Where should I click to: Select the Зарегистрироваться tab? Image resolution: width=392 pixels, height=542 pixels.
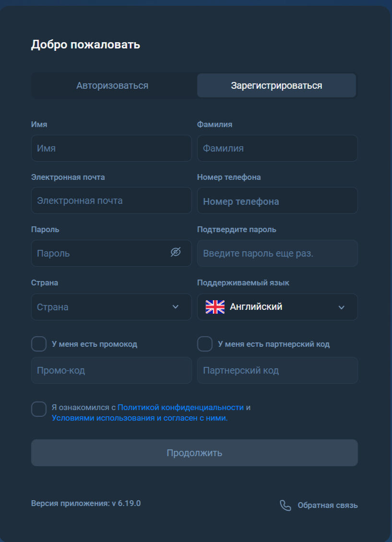click(276, 86)
